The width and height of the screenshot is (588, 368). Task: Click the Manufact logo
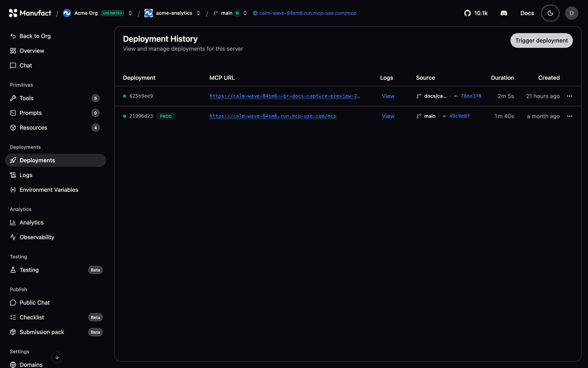click(x=30, y=13)
